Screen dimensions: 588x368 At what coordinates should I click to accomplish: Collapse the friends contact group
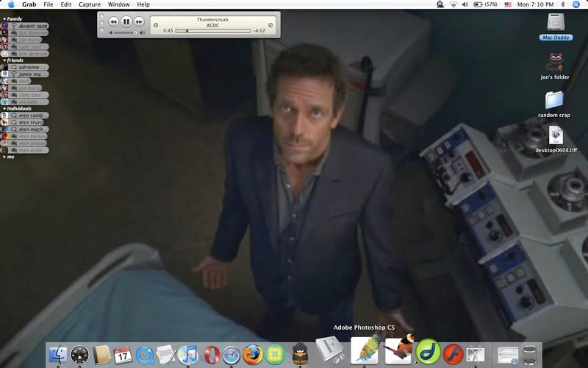coord(4,60)
